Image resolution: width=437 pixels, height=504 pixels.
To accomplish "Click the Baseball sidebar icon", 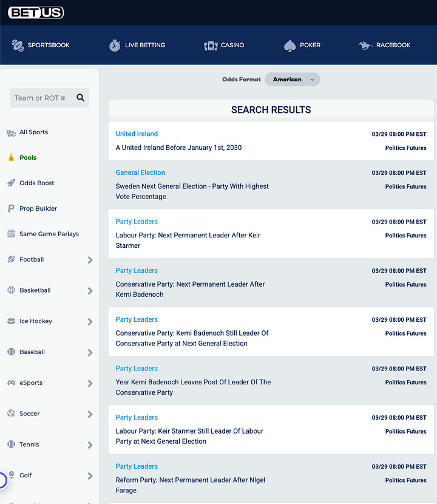I will point(12,352).
